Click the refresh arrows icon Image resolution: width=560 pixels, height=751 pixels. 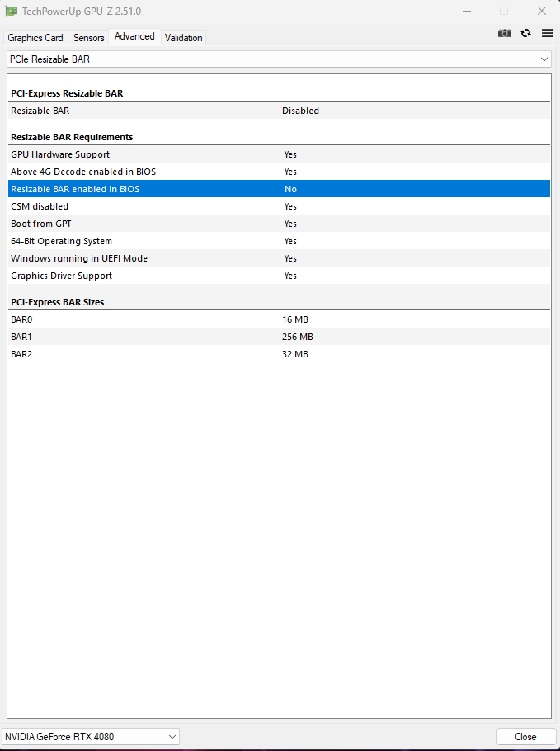pos(525,33)
